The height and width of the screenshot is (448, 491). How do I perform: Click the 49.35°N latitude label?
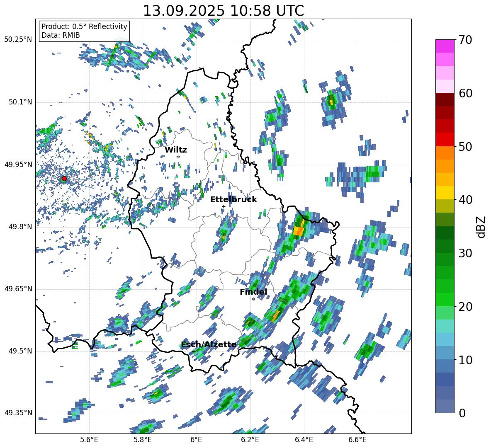tap(19, 413)
